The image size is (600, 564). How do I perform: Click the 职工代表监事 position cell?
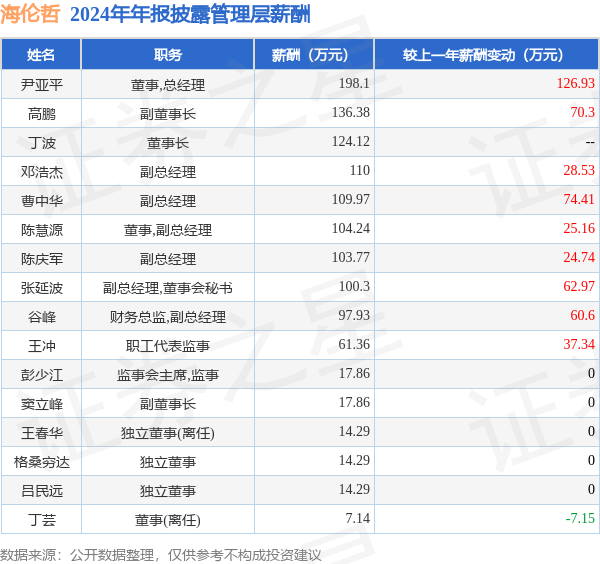pos(168,346)
